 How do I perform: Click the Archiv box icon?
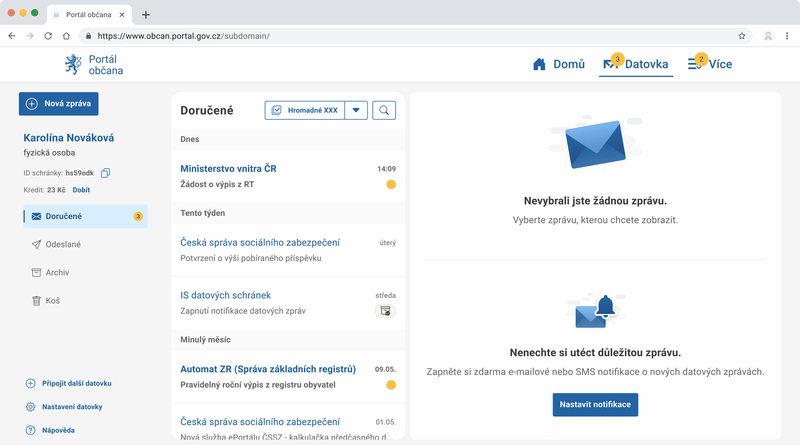[36, 273]
